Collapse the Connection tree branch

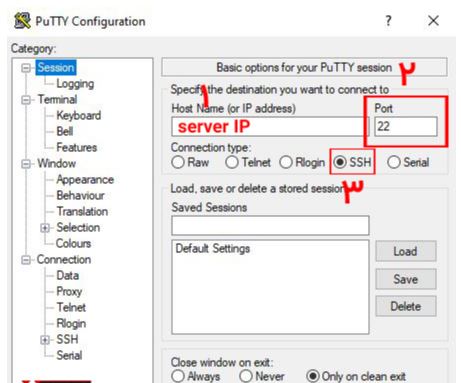coord(26,260)
